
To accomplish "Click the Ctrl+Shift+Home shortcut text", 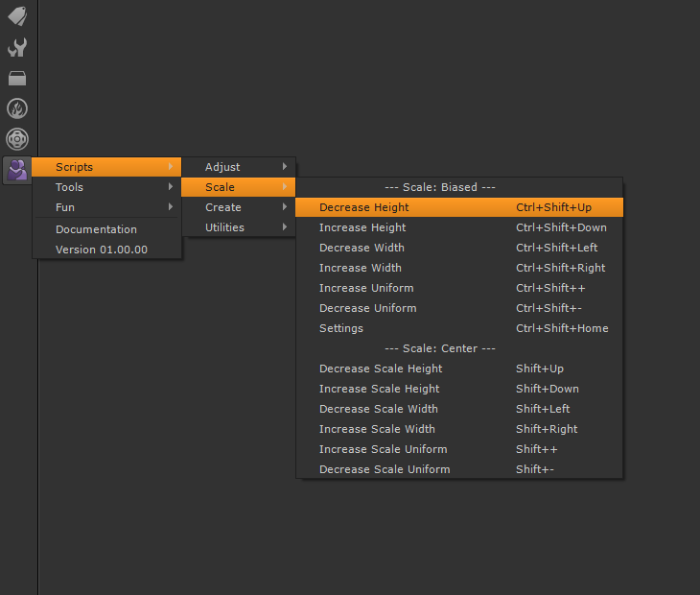I will pos(562,328).
